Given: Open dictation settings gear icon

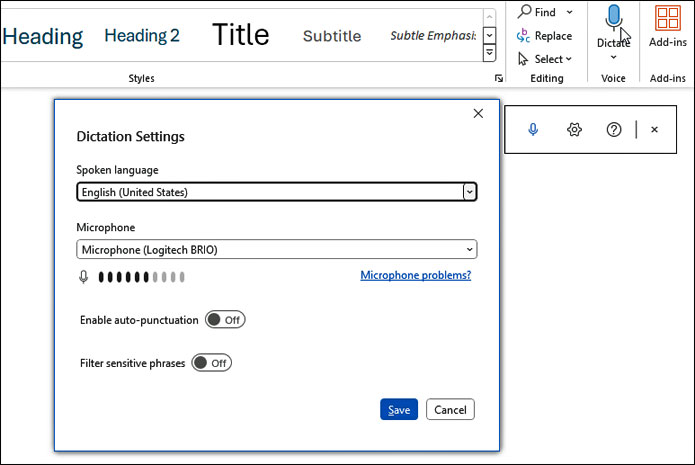Looking at the screenshot, I should tap(574, 130).
